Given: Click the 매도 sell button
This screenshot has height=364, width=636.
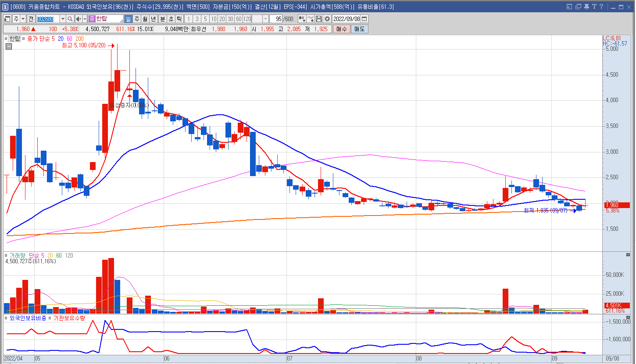Looking at the screenshot, I should [360, 29].
